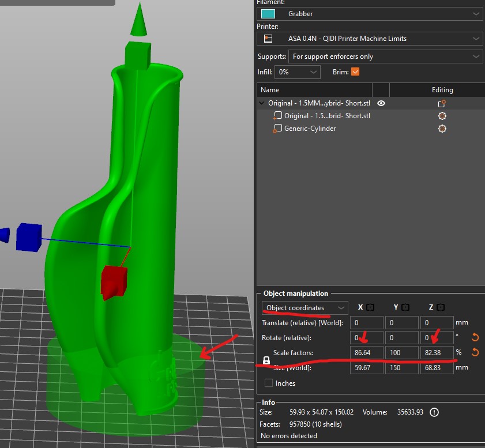This screenshot has height=448, width=485.
Task: Click the Original part type icon
Action: pyautogui.click(x=277, y=116)
